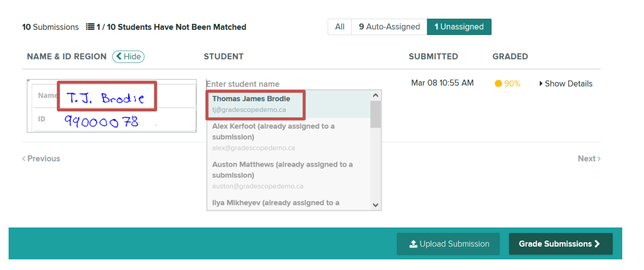Screen dimensions: 644x270
Task: Click the Show Details triangle icon
Action: (x=541, y=84)
